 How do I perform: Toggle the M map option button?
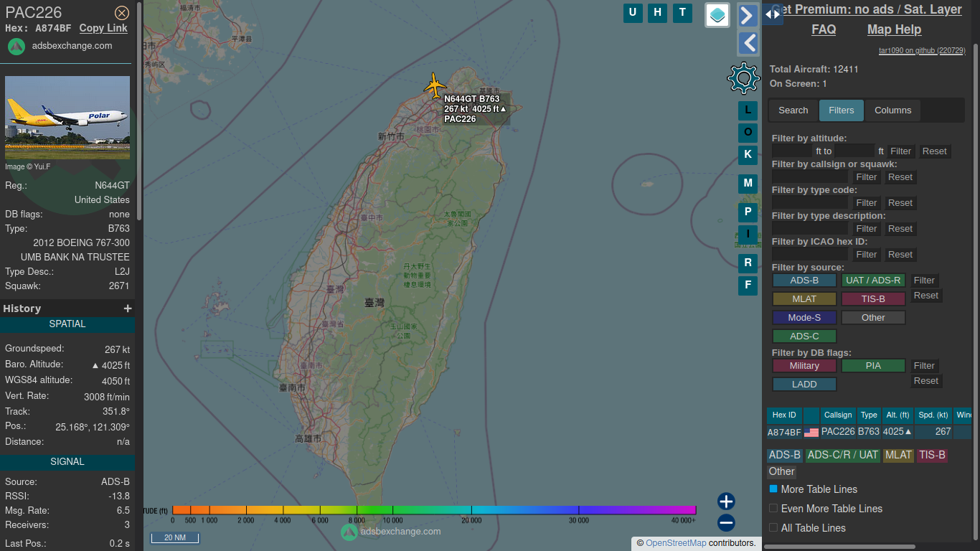748,184
